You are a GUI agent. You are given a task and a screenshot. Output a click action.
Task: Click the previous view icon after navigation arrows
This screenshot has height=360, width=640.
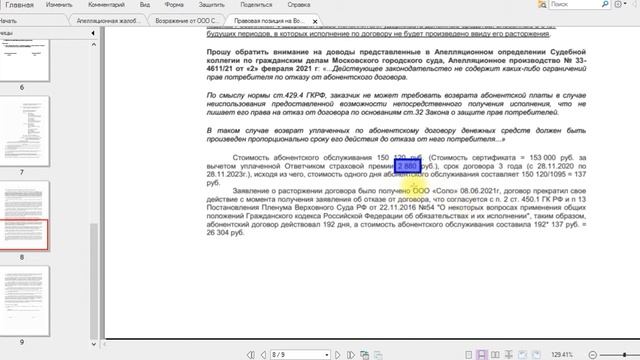point(364,355)
